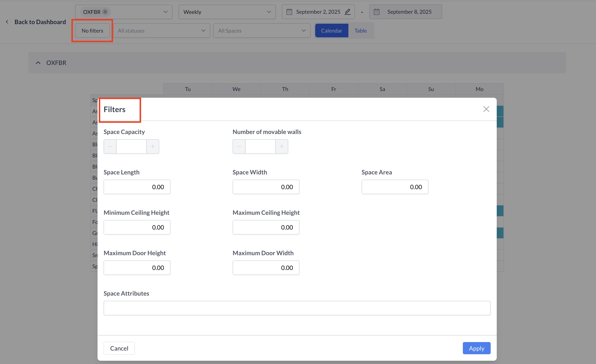Click the back arrow before Back to Dashboard
596x364 pixels.
7,22
